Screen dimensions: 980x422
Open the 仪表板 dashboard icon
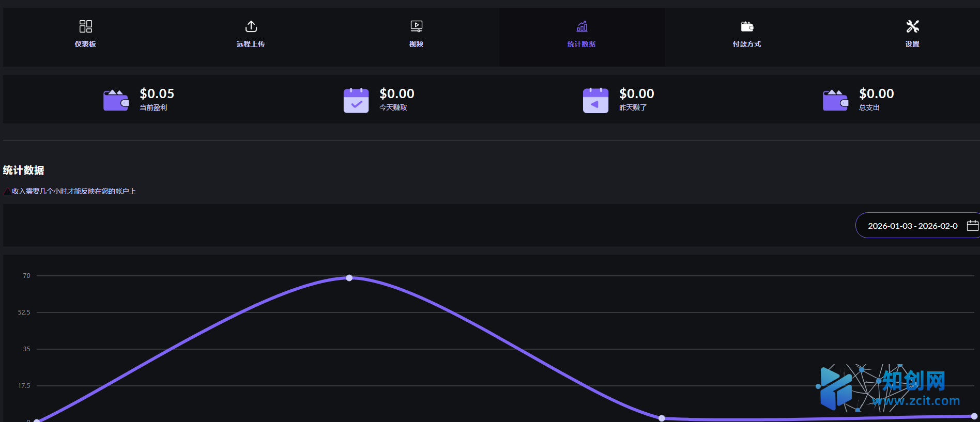[x=85, y=26]
